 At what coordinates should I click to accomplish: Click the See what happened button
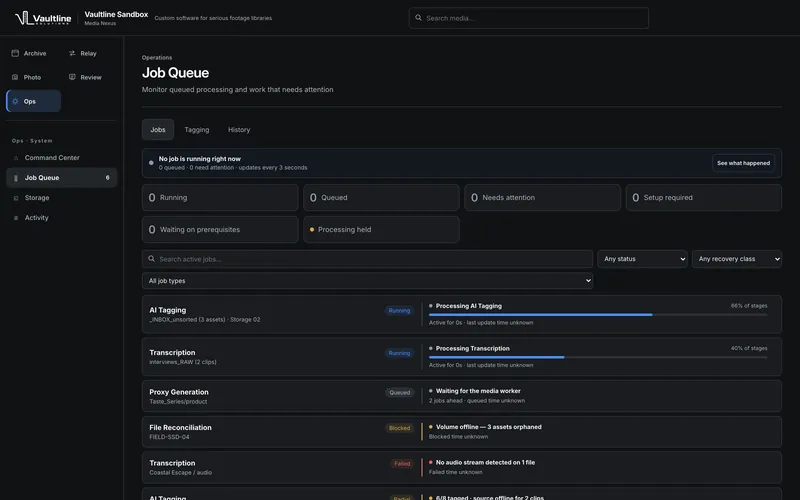(x=743, y=163)
